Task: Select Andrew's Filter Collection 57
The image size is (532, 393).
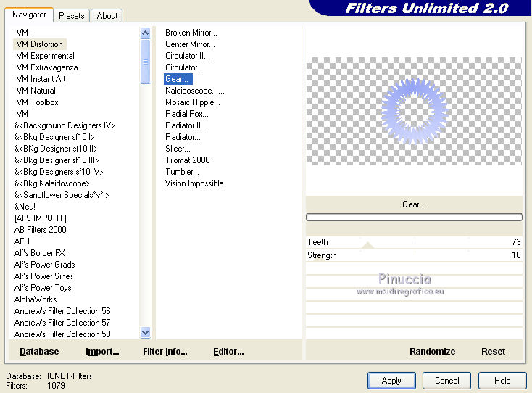Action: pyautogui.click(x=62, y=323)
